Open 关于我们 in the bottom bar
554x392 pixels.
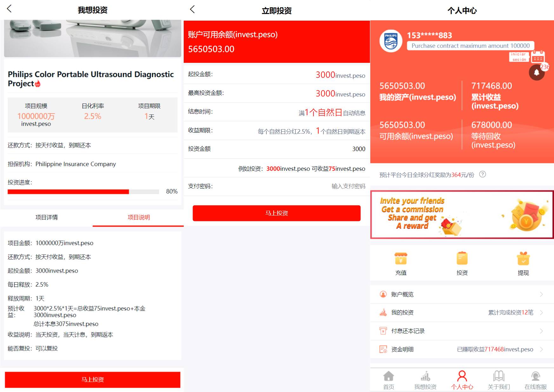coord(499,380)
